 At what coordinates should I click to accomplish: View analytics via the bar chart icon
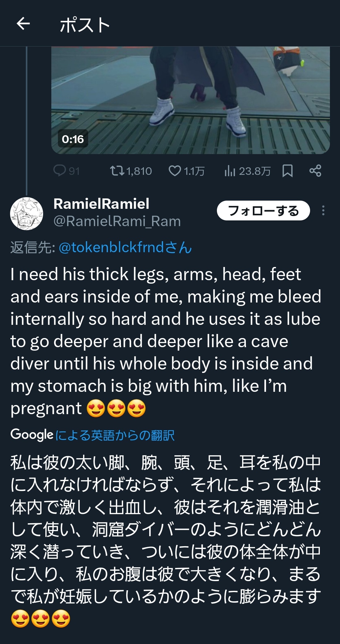point(230,171)
